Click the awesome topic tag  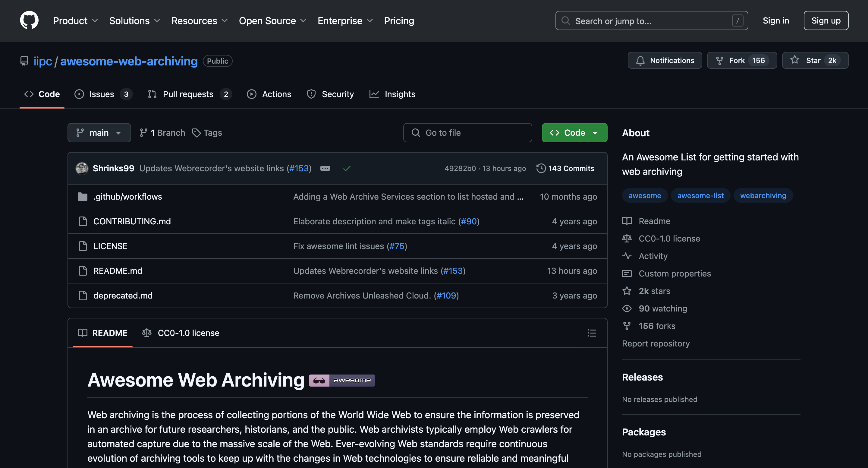[645, 196]
